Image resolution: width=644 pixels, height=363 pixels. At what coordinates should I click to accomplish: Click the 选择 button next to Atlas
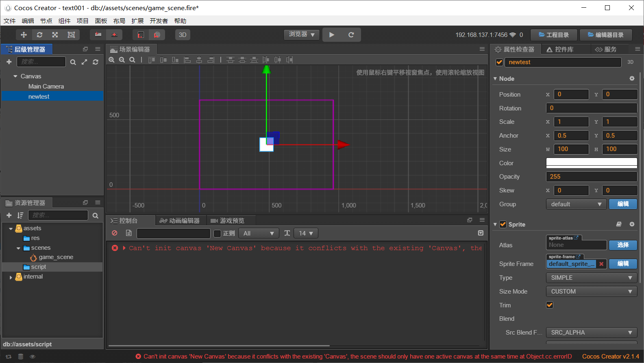[623, 245]
